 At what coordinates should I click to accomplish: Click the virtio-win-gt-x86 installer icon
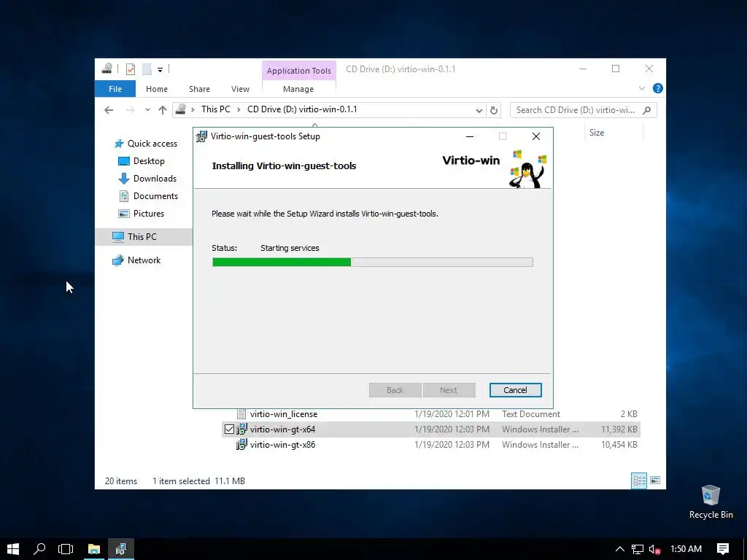pyautogui.click(x=241, y=445)
